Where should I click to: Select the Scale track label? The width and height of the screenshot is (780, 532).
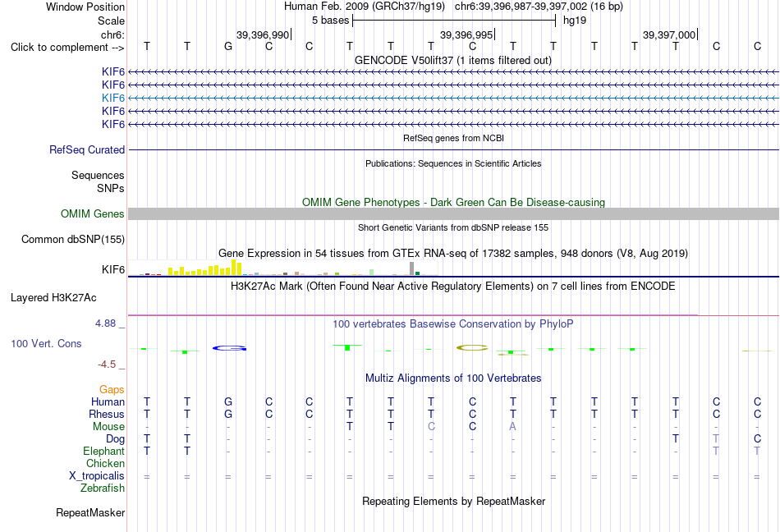(x=111, y=21)
